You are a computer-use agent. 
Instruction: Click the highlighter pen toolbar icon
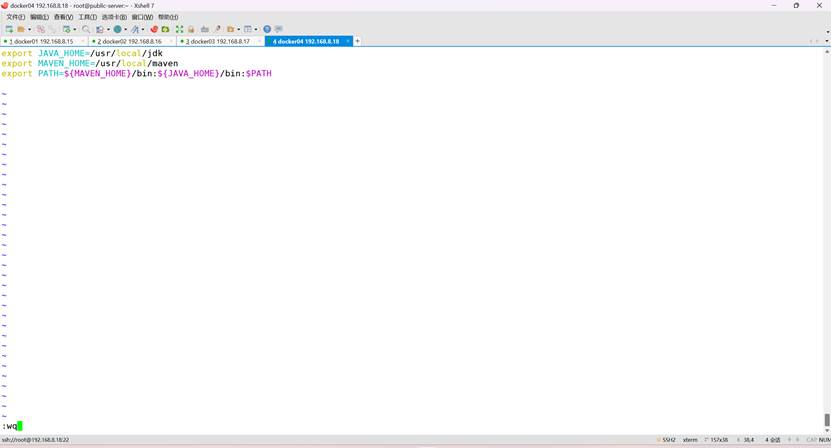click(217, 29)
